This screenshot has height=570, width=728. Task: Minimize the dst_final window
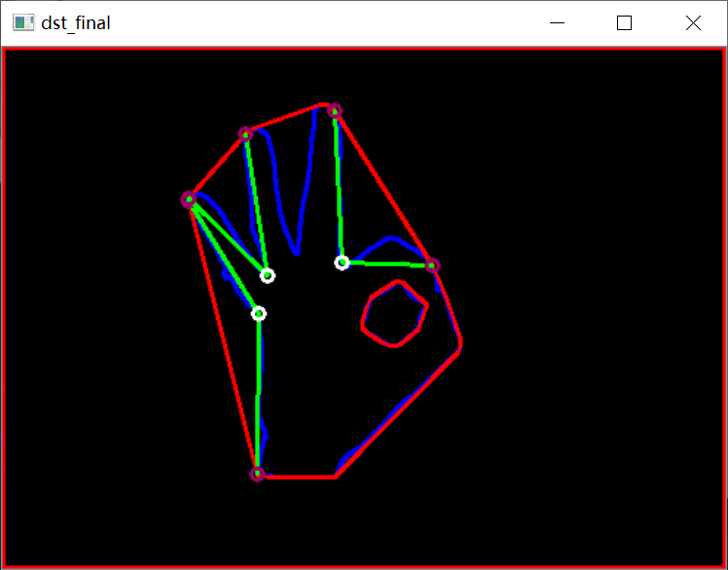(557, 22)
